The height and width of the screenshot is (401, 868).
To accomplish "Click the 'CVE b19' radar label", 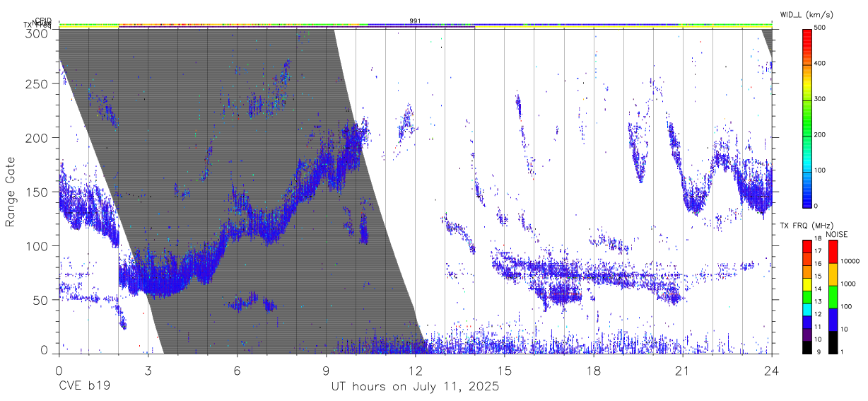I will click(84, 387).
